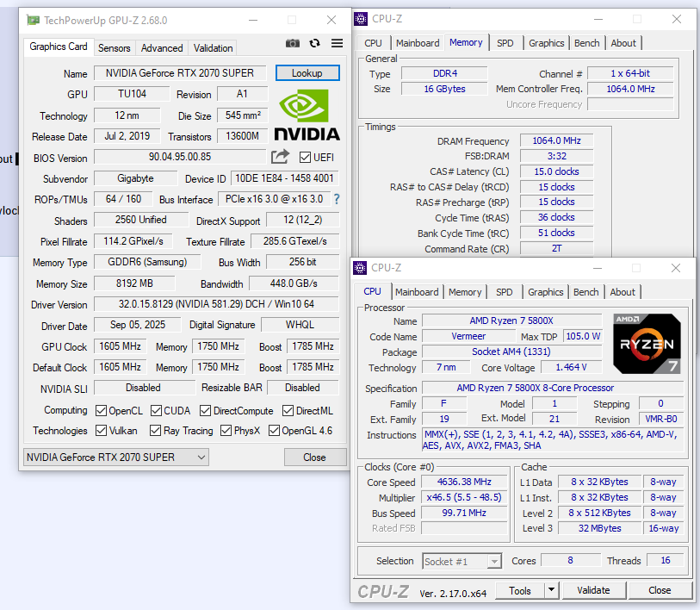Toggle the OpenGL 4.6 checkbox
This screenshot has width=700, height=610.
click(x=274, y=430)
